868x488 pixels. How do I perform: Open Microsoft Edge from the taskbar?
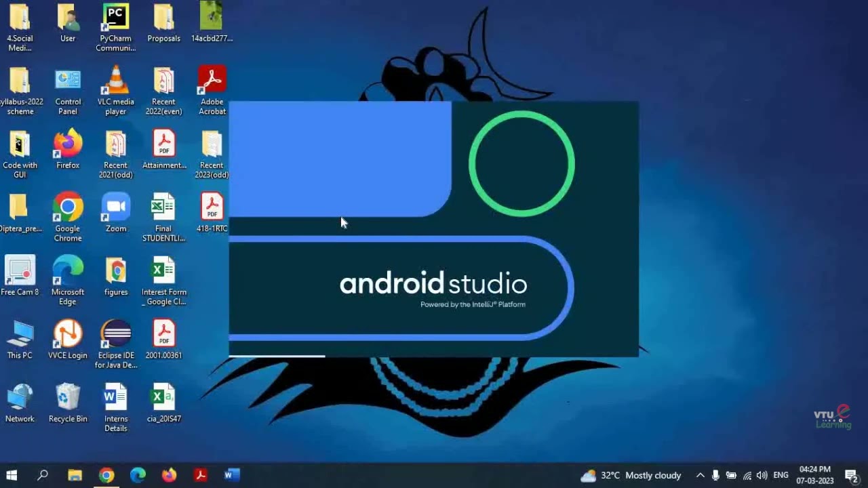138,475
